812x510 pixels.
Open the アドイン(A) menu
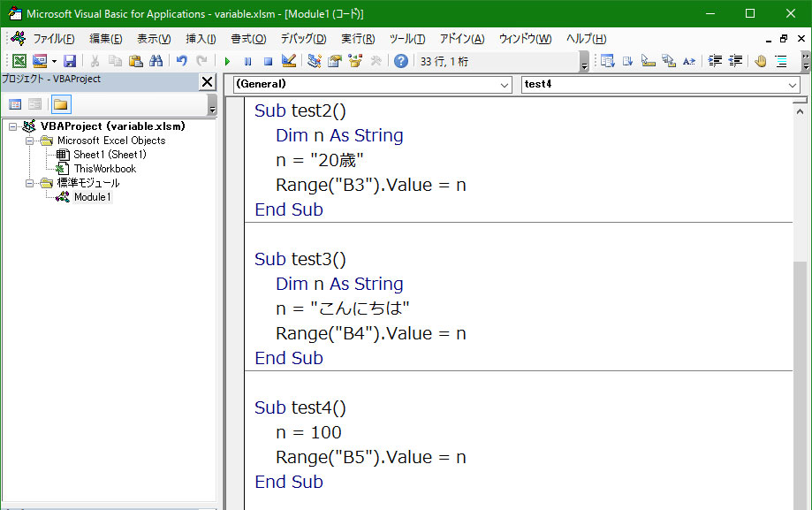462,39
